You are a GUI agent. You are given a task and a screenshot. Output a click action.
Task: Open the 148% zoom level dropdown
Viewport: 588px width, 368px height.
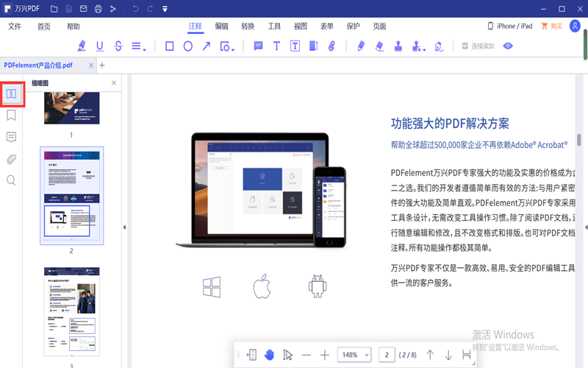point(354,355)
